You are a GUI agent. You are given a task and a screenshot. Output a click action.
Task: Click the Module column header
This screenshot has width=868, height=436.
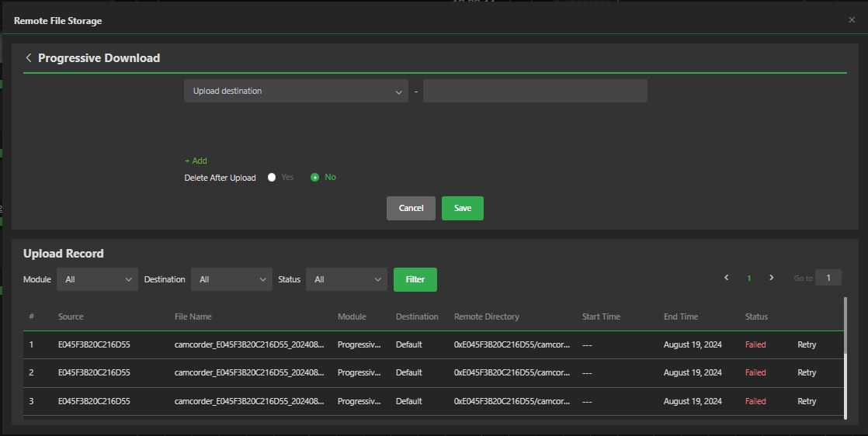coord(352,317)
